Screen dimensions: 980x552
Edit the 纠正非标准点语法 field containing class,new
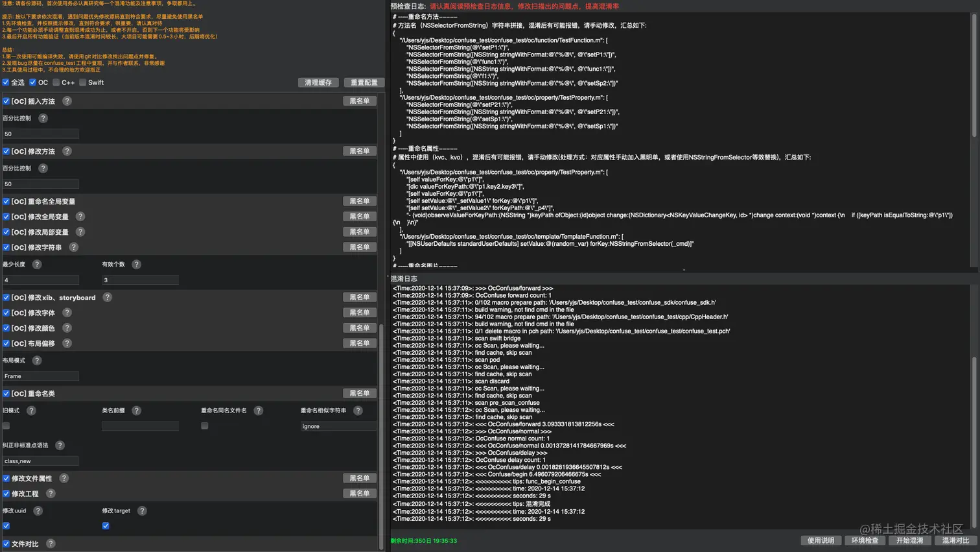(41, 461)
